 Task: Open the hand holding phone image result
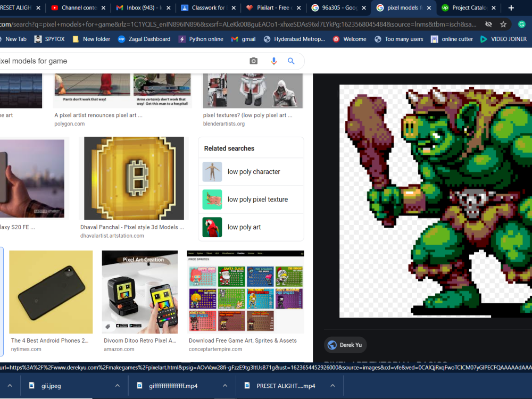32,178
